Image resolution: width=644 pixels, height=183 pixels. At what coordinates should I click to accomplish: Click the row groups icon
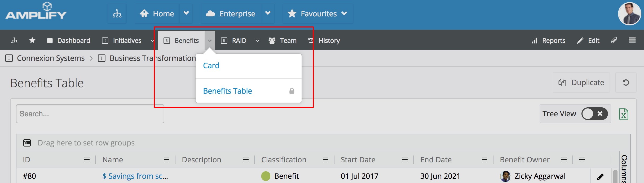point(27,143)
